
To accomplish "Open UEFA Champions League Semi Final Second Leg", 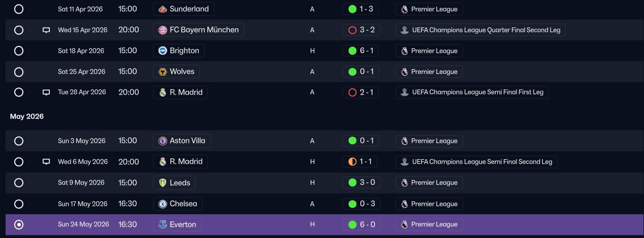I will 476,162.
